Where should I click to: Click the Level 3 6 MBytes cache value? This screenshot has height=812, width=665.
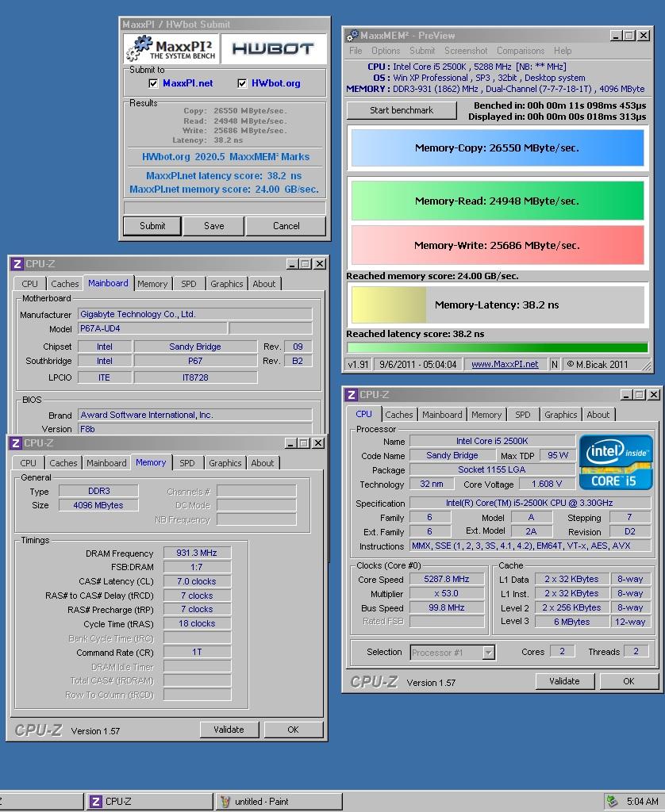tap(571, 622)
